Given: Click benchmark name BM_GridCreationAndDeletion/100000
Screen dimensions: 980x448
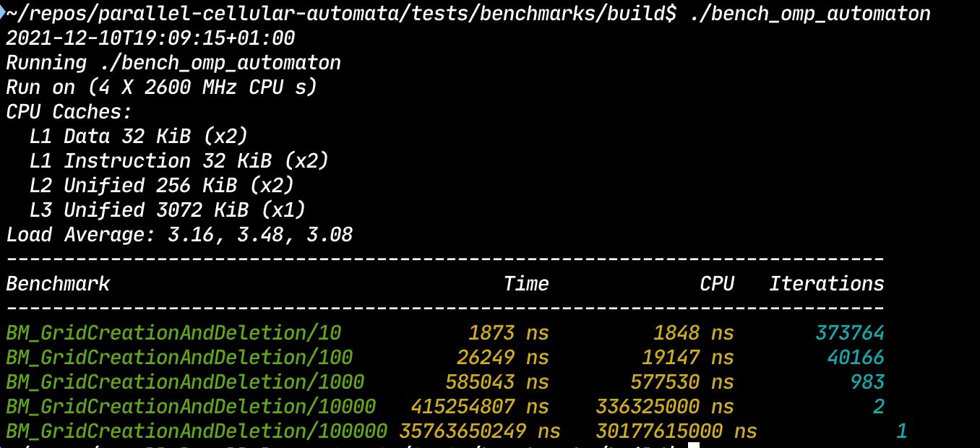Looking at the screenshot, I should [x=197, y=431].
